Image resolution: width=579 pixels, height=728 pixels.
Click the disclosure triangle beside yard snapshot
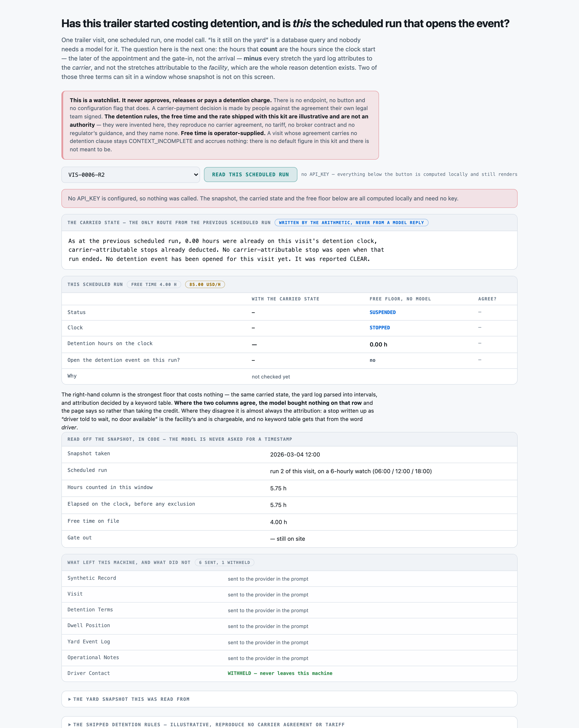click(70, 699)
